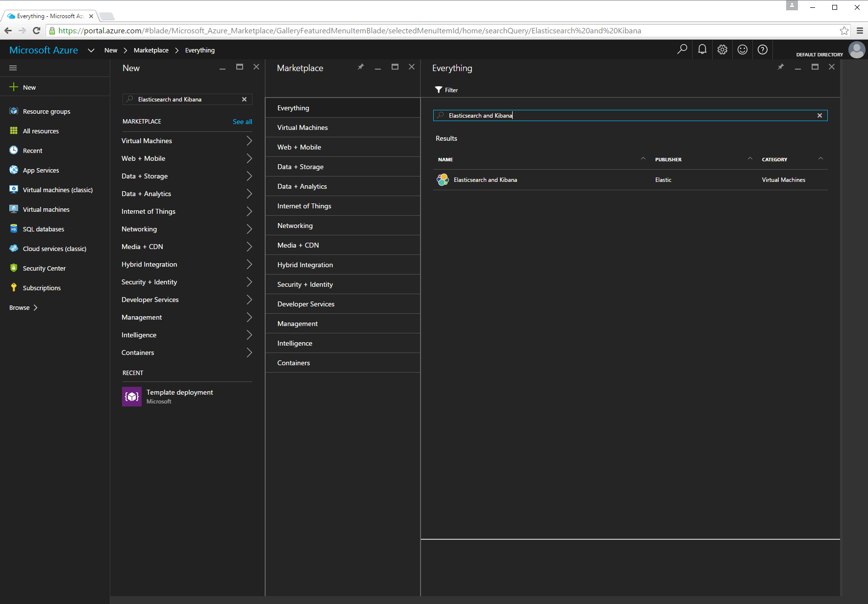Click the New breadcrumb
The image size is (868, 604).
tap(111, 50)
